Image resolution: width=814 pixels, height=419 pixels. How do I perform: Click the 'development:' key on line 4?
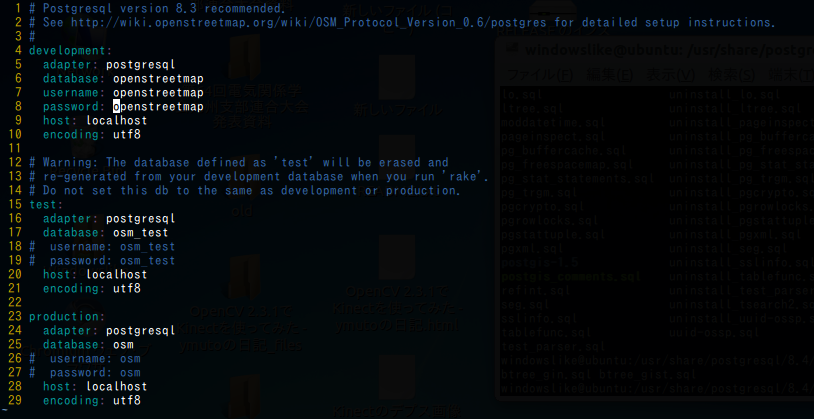click(70, 50)
